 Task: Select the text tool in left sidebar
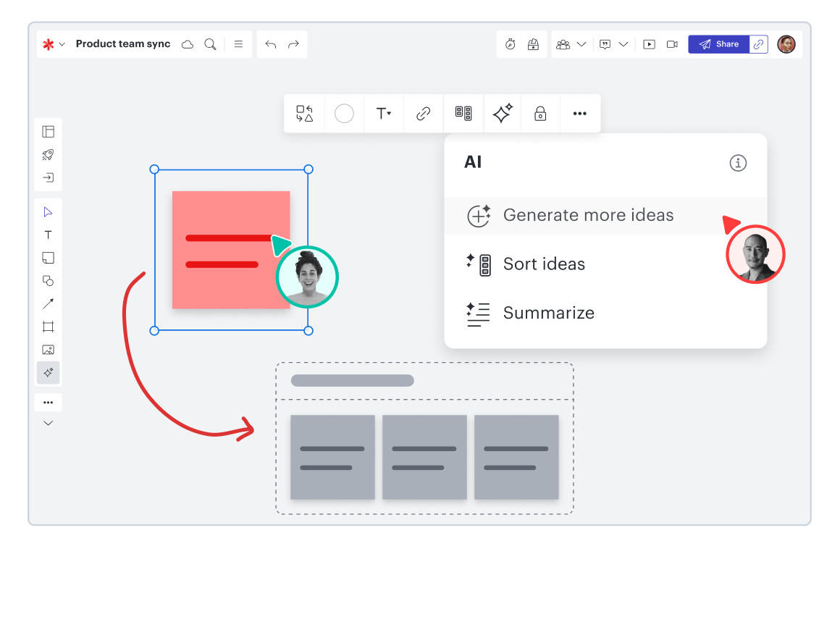[x=48, y=235]
